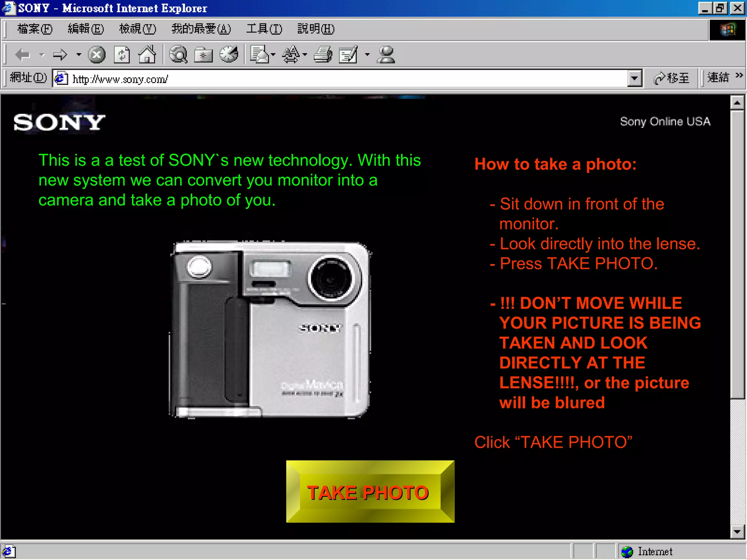Viewport: 747px width, 560px height.
Task: Open the address bar dropdown list
Action: (x=635, y=78)
